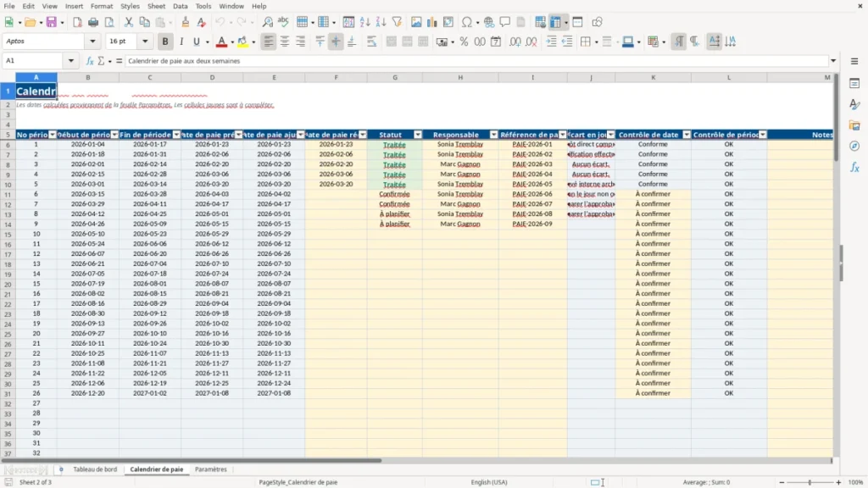
Task: Open the sidebar Properties panel icon
Action: (854, 84)
